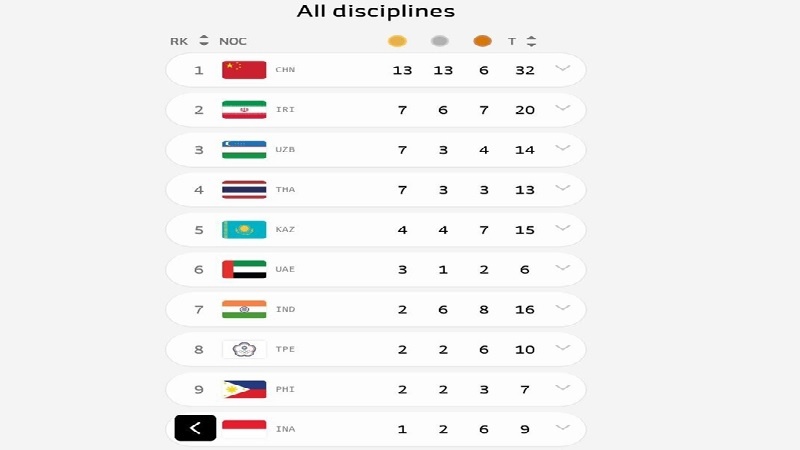Click the Kazakhstan flag icon

[x=244, y=230]
